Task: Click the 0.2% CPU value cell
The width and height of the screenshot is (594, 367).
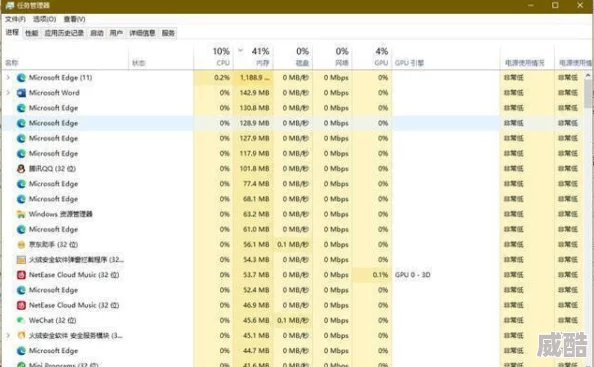Action: click(x=213, y=78)
